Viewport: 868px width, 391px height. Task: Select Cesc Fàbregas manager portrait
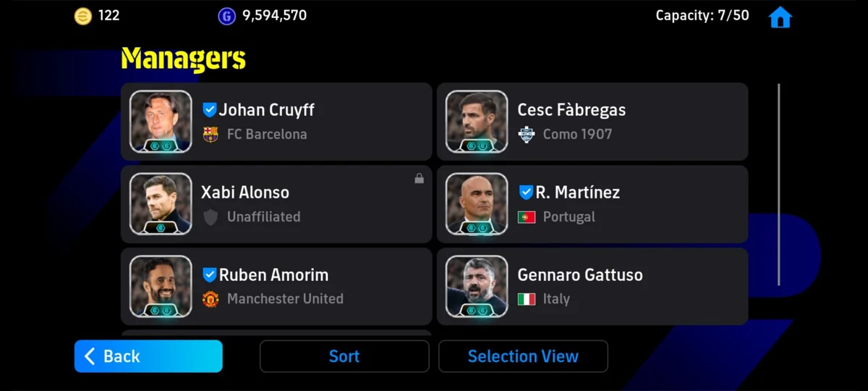coord(477,122)
